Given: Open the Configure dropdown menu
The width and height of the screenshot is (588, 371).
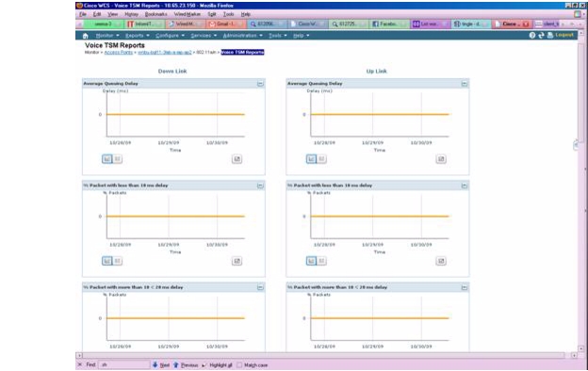Looking at the screenshot, I should pyautogui.click(x=170, y=36).
